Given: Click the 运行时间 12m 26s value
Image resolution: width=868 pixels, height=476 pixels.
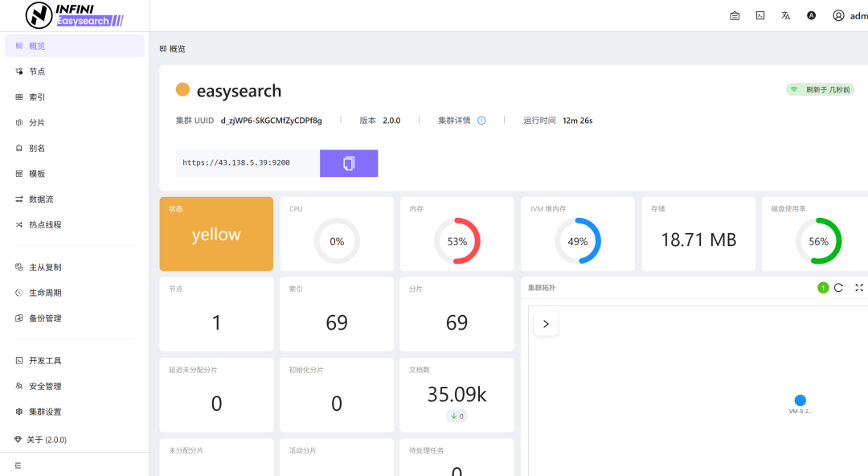Looking at the screenshot, I should point(577,121).
